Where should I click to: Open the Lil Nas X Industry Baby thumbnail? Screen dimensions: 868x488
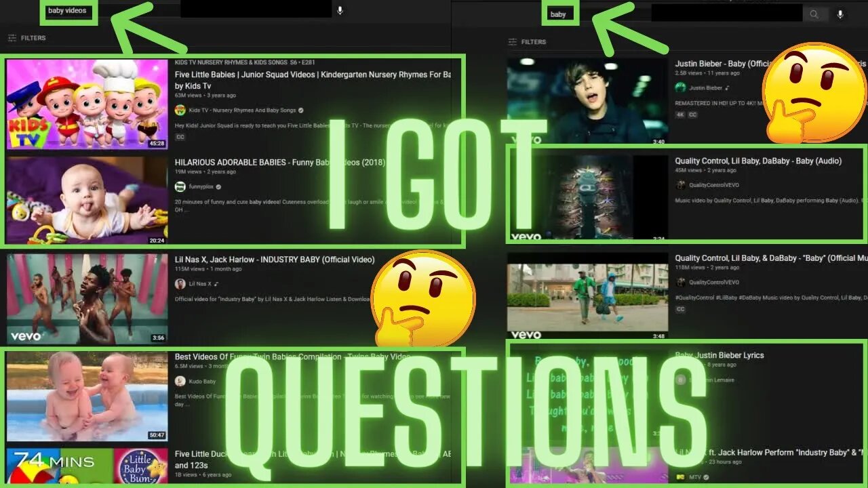87,299
